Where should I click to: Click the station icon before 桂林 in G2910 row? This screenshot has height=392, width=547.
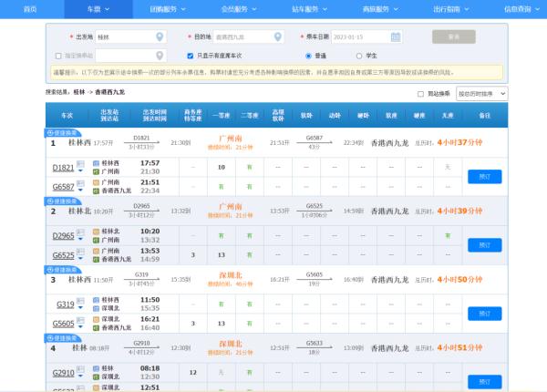[96, 368]
